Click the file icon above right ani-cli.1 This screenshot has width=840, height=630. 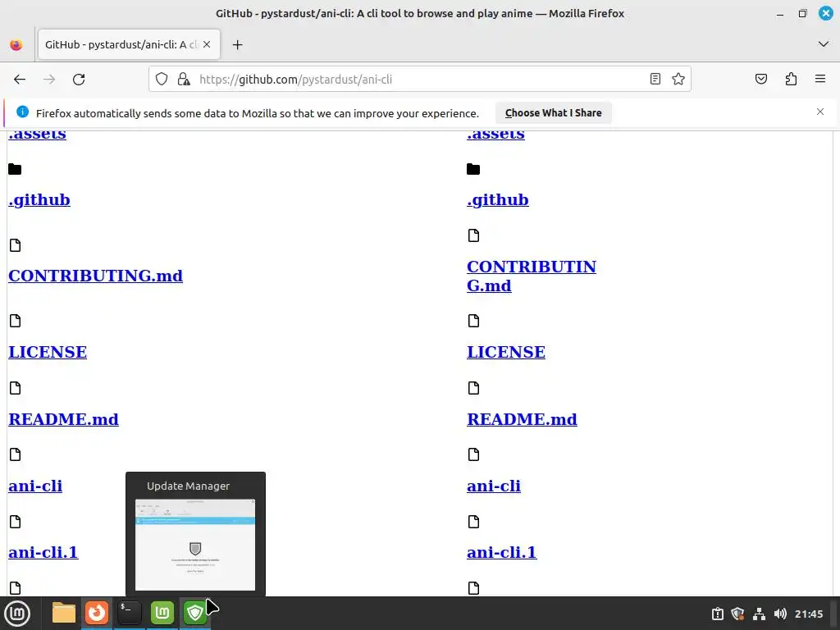473,522
